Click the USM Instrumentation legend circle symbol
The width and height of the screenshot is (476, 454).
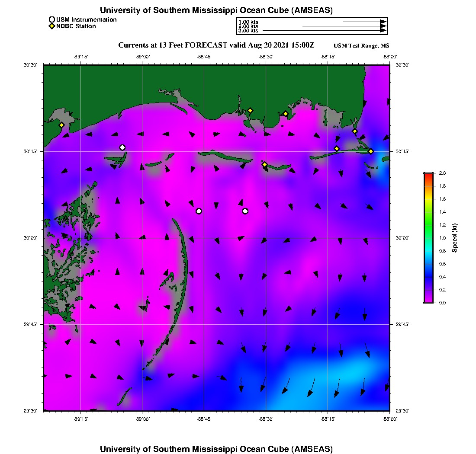point(52,19)
